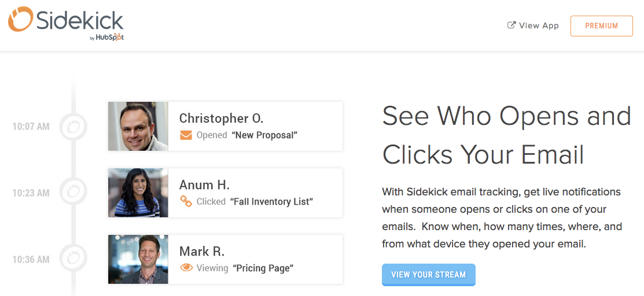This screenshot has height=296, width=644.
Task: Click the 10:23 AM timeline circle icon
Action: tap(73, 193)
